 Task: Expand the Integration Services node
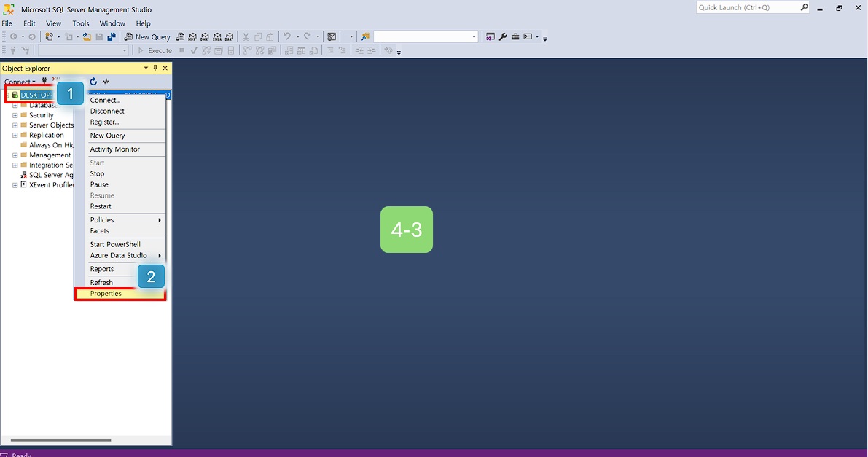click(x=15, y=165)
